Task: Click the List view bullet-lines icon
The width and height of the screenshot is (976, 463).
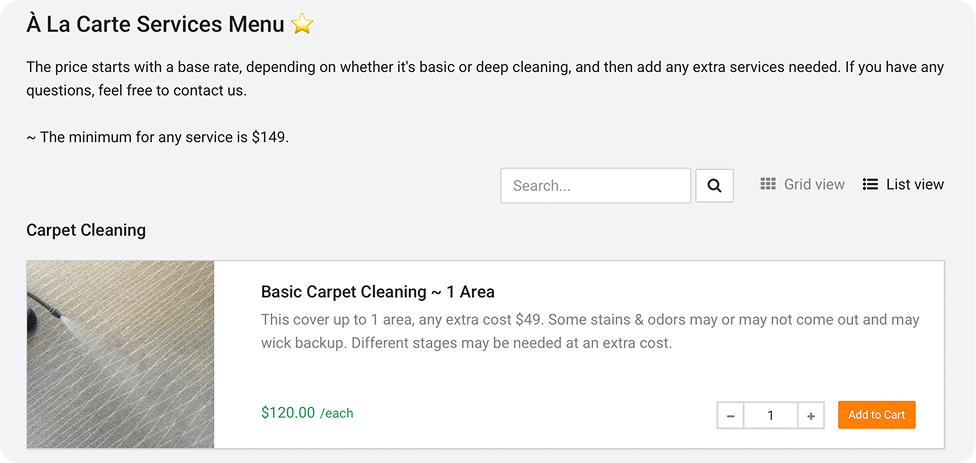Action: (870, 184)
